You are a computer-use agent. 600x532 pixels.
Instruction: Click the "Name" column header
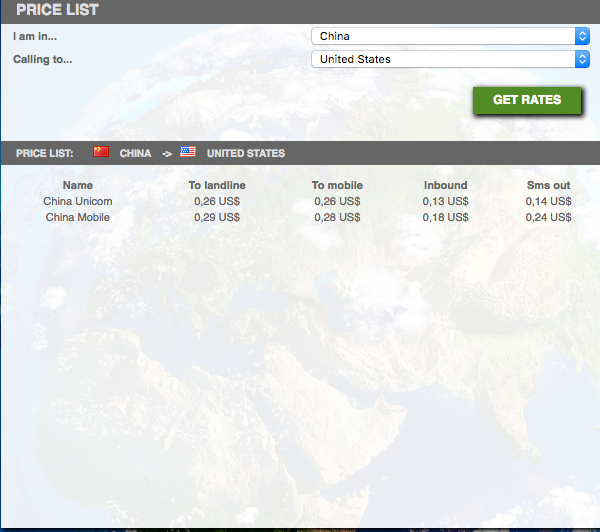click(x=78, y=185)
